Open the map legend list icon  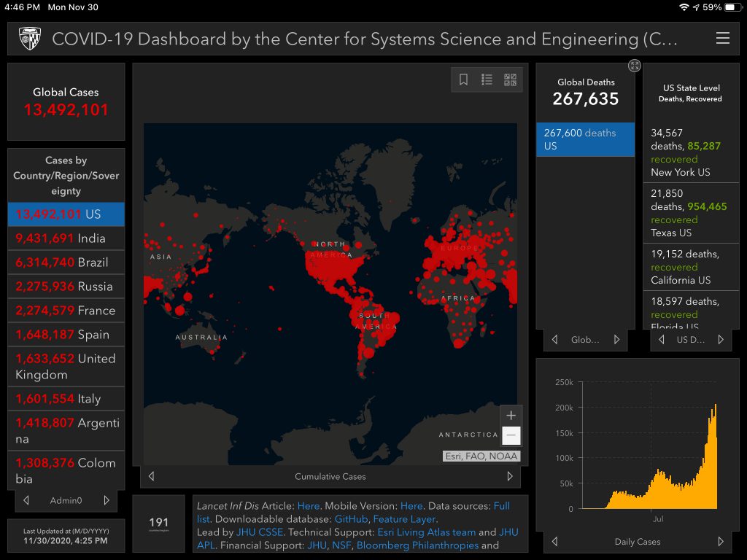[487, 80]
